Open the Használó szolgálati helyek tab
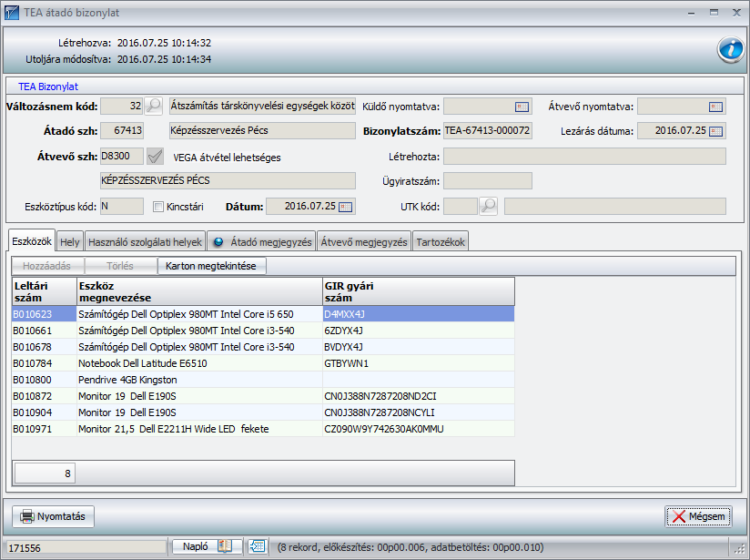Screen dimensions: 750x560 pyautogui.click(x=145, y=242)
